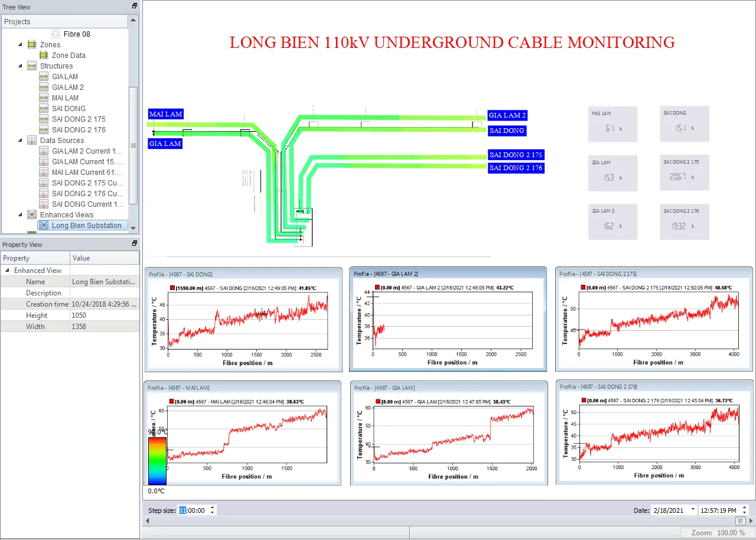Collapse the Enhanced View property group

pos(7,271)
